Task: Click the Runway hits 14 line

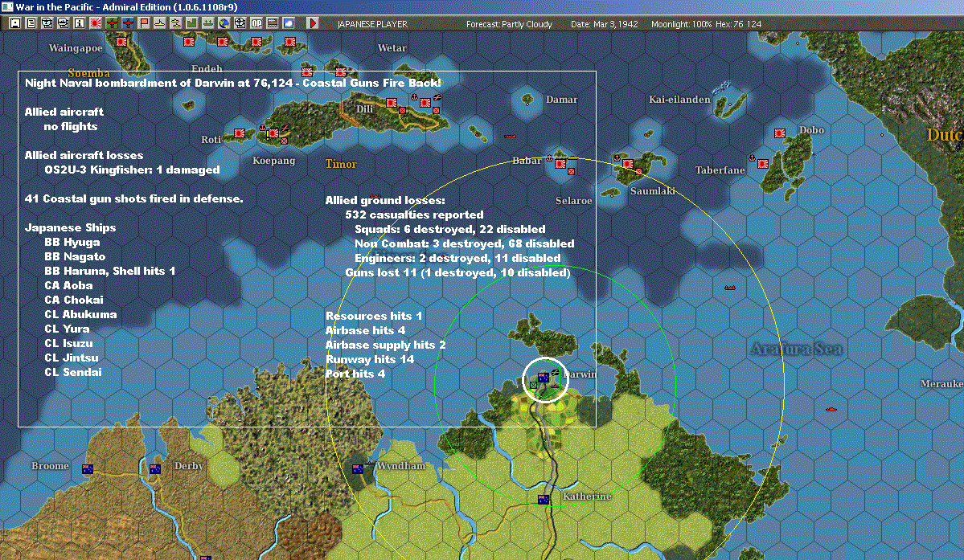Action: (x=370, y=359)
